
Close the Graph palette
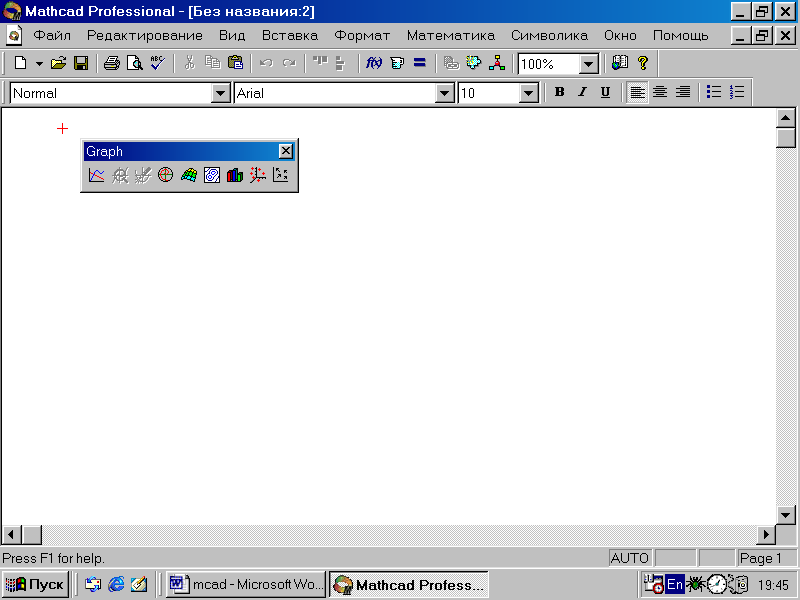[x=286, y=151]
